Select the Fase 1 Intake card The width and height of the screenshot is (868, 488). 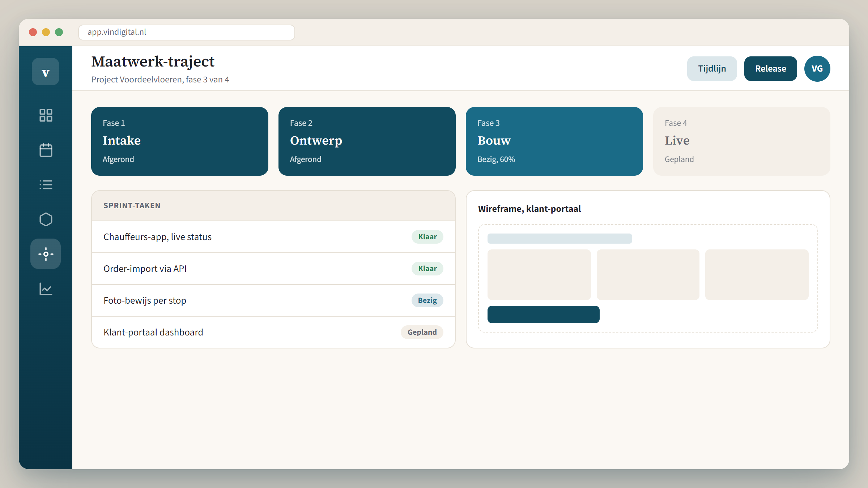[180, 141]
